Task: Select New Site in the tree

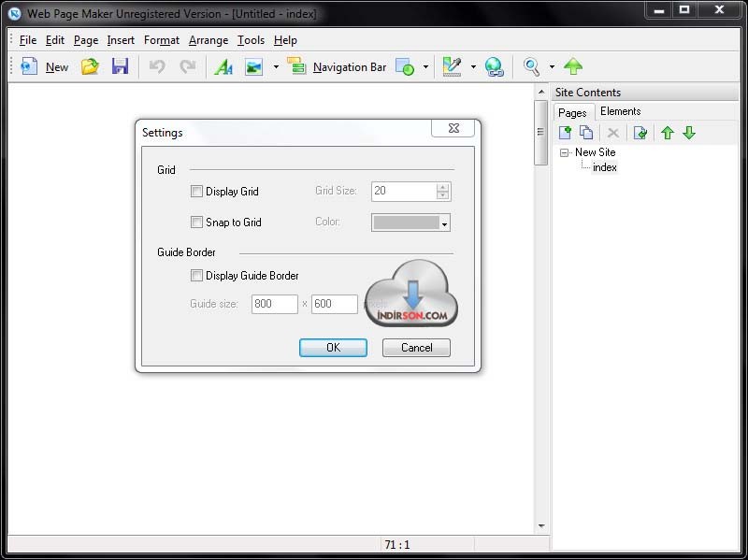Action: point(595,152)
